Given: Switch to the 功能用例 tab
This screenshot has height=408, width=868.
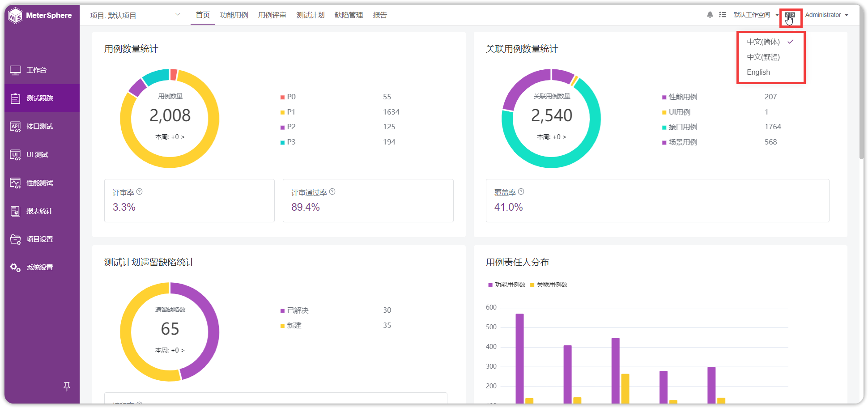Looking at the screenshot, I should click(x=234, y=15).
